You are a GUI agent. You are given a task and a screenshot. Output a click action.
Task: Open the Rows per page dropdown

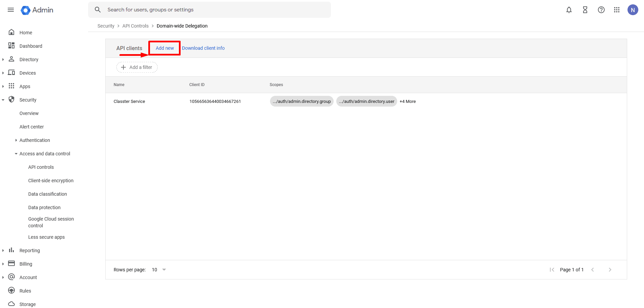(159, 270)
